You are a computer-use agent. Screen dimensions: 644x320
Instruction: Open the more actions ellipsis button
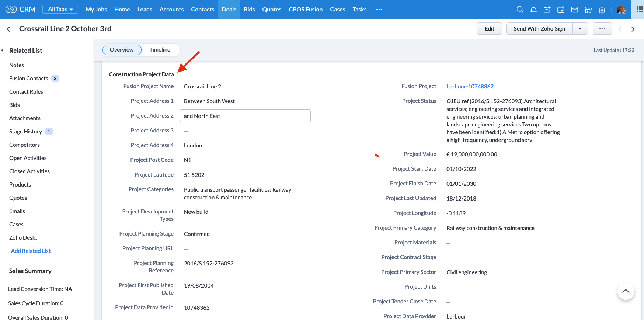[602, 29]
